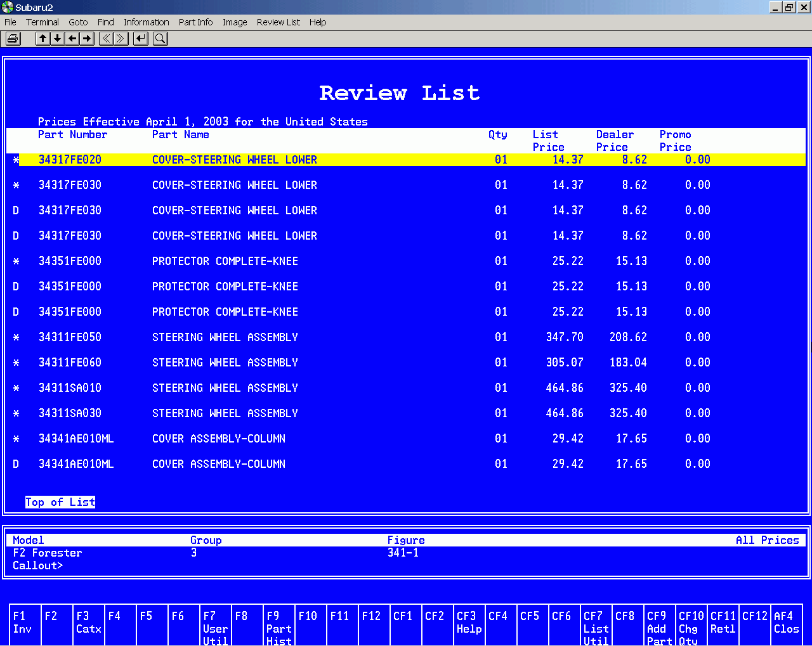Click the AF4 Clos function key
Image resolution: width=812 pixels, height=646 pixels.
[787, 625]
